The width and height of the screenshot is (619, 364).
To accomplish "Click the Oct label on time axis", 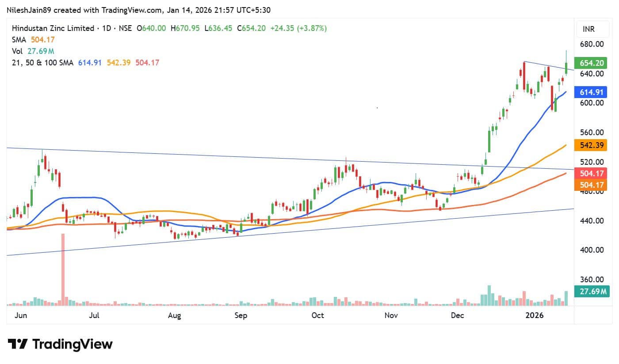I will click(x=317, y=315).
